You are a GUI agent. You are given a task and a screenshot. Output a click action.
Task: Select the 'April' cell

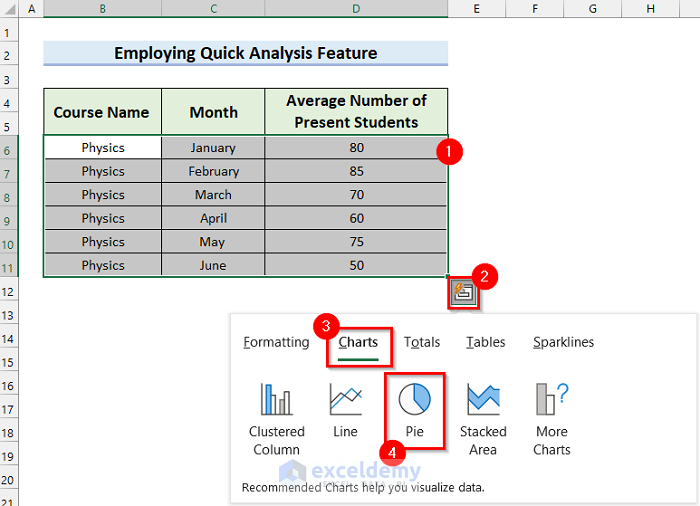[213, 218]
